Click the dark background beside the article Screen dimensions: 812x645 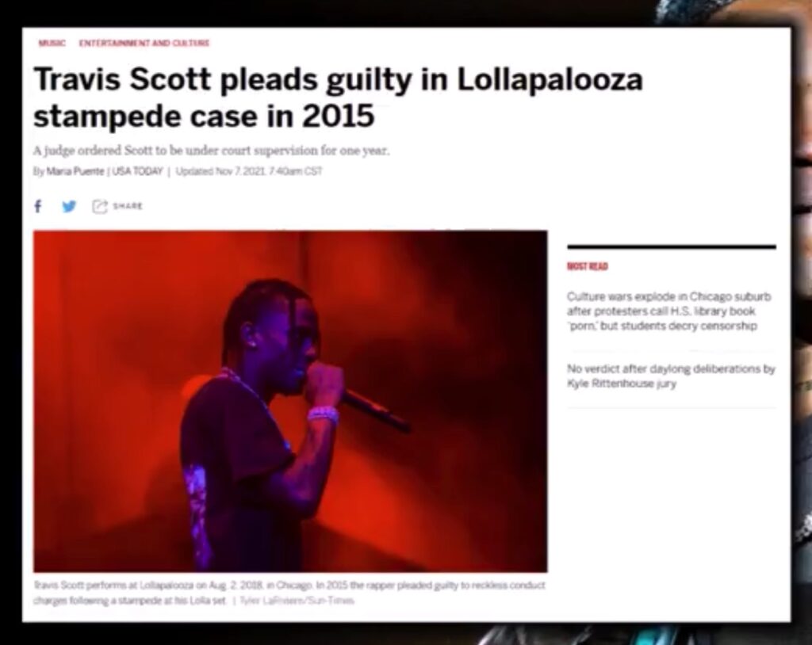pos(10,321)
